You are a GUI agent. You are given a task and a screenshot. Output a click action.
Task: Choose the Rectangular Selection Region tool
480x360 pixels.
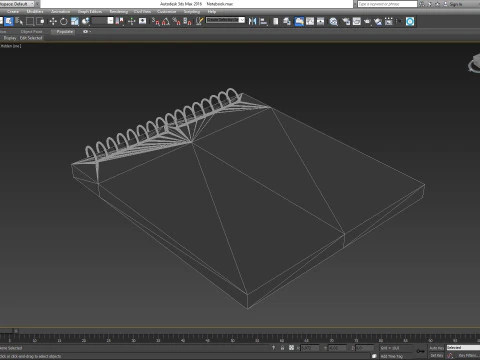(30, 21)
